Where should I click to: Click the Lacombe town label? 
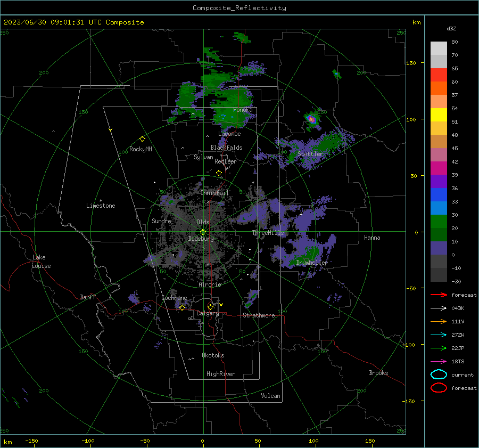tap(229, 134)
